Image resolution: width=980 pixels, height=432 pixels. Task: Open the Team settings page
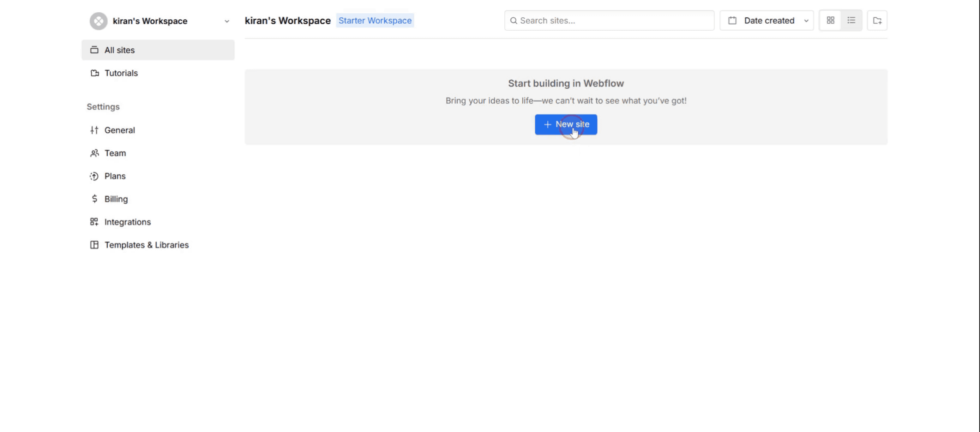point(115,153)
